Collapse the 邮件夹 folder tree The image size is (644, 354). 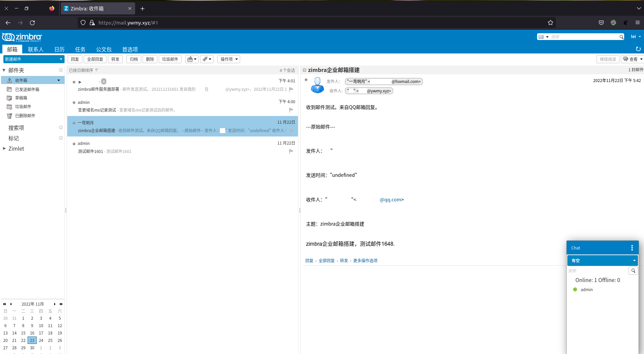point(4,70)
